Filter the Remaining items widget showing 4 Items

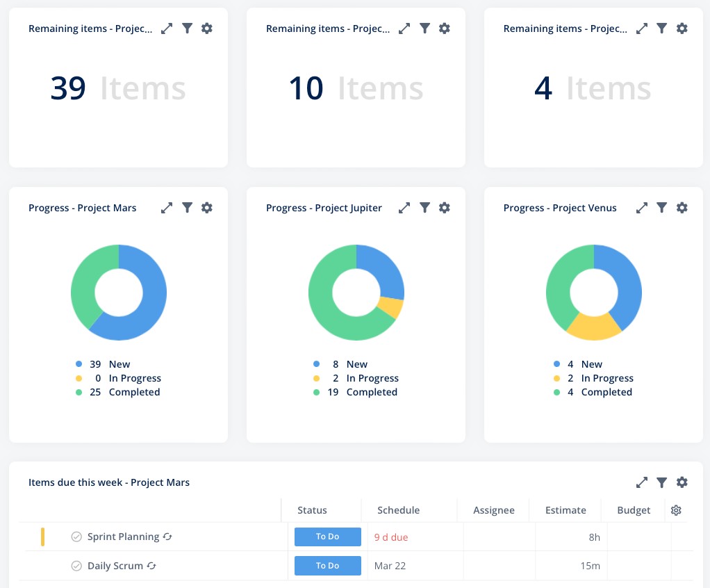[662, 28]
